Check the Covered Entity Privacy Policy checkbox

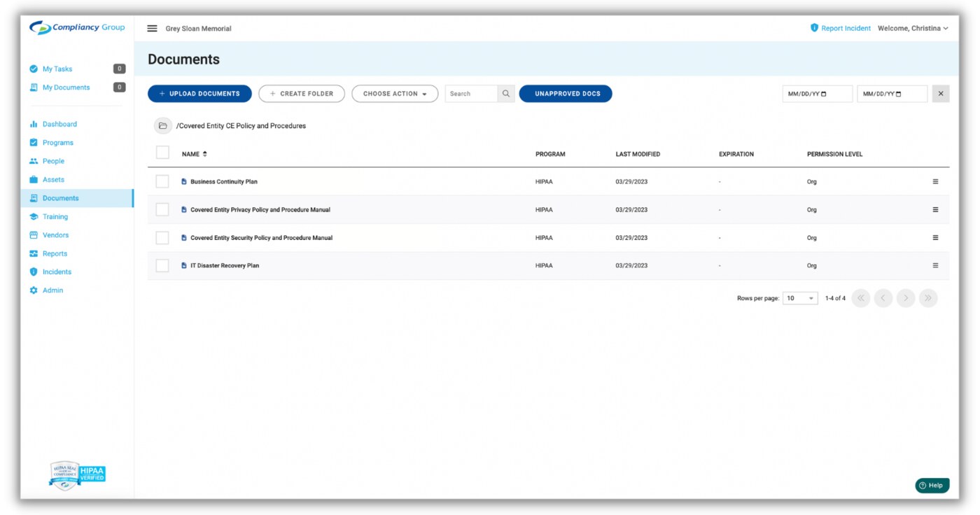(x=162, y=210)
